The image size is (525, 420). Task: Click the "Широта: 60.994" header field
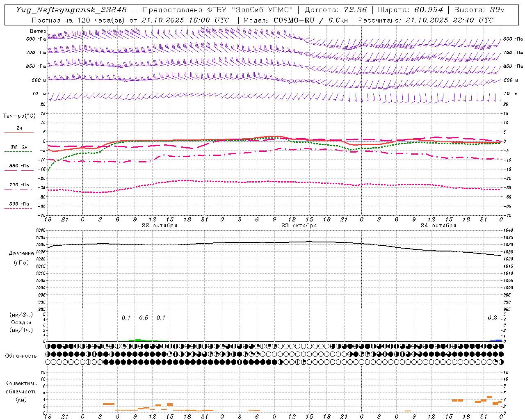410,10
